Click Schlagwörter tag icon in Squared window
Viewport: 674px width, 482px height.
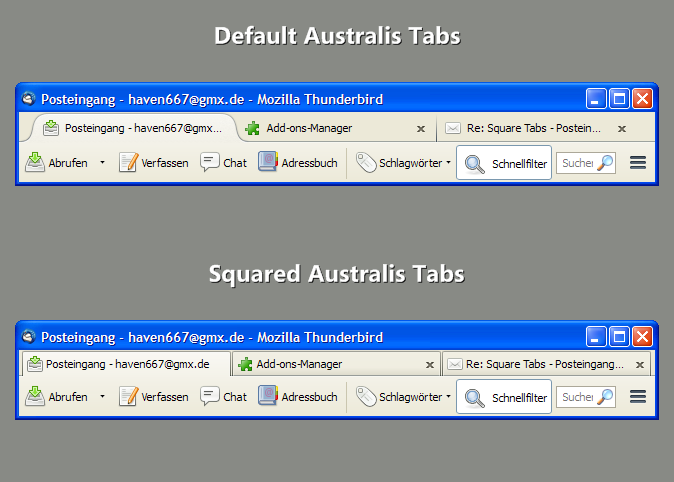coord(366,396)
